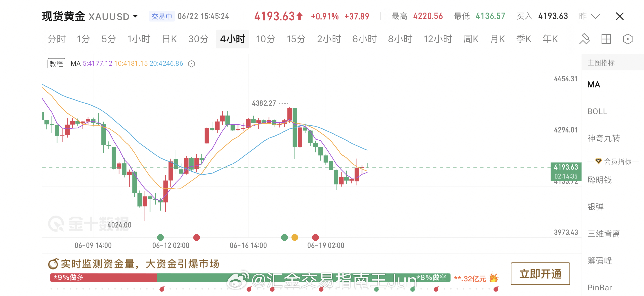Select the MA main indicator
The height and width of the screenshot is (296, 644).
[594, 84]
